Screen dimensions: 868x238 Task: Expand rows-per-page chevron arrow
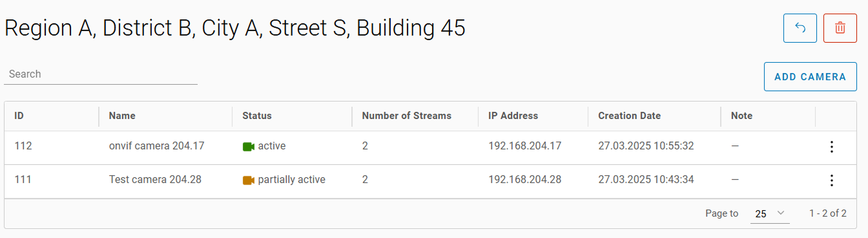(x=780, y=213)
